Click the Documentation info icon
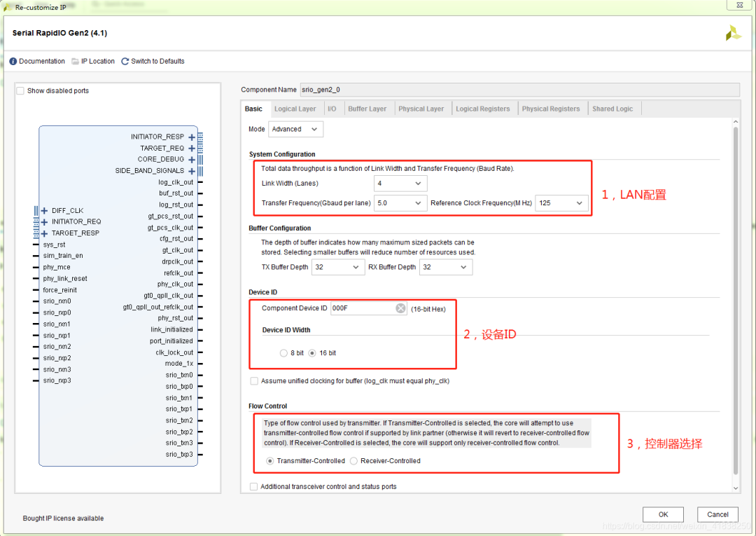Image resolution: width=756 pixels, height=536 pixels. click(x=13, y=62)
